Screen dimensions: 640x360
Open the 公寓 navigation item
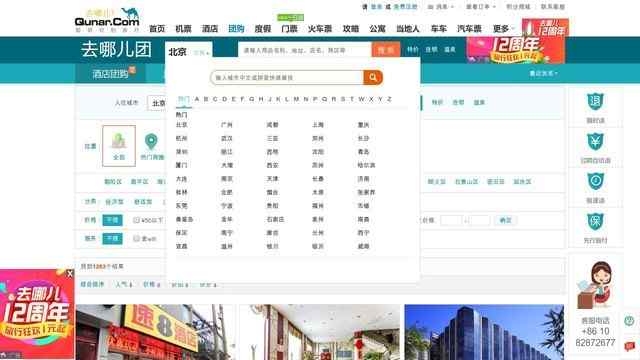click(377, 29)
